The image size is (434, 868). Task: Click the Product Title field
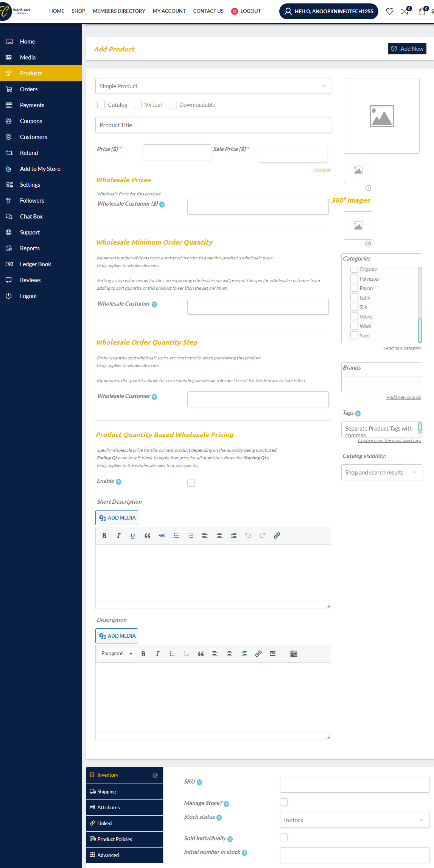[x=213, y=125]
